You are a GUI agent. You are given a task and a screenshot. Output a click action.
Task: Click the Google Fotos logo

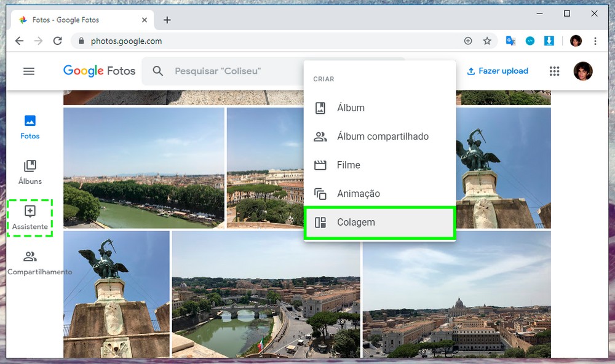click(x=99, y=71)
